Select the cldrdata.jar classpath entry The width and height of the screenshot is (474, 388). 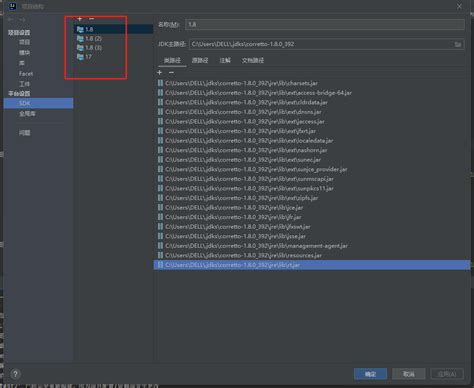coord(312,102)
